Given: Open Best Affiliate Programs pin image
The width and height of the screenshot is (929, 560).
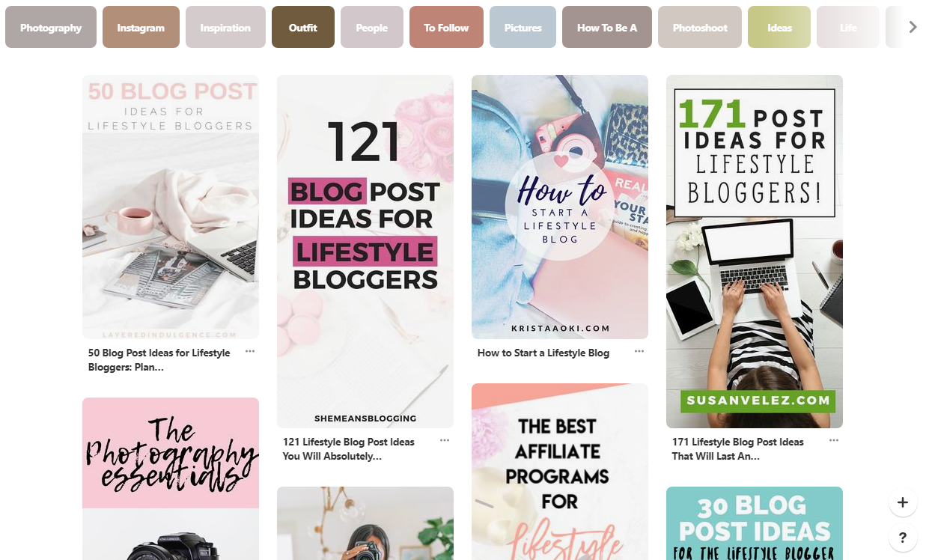Looking at the screenshot, I should point(560,472).
